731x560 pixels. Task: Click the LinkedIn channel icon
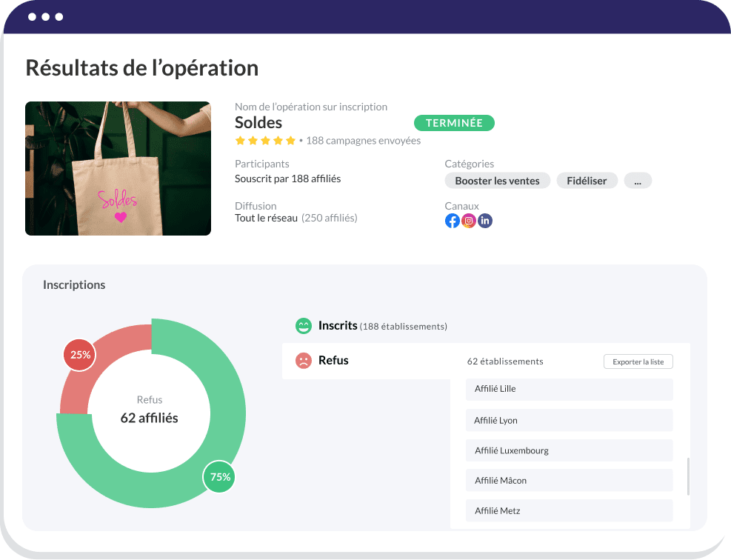click(485, 220)
